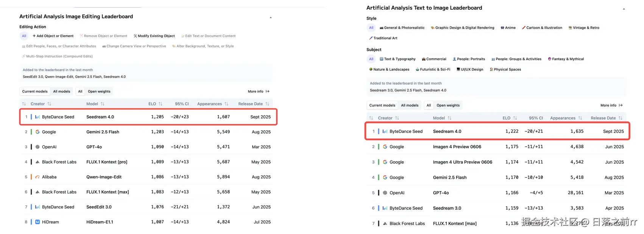Click OpenAI logo beside GPT-4o 1,166 row

coord(385,193)
